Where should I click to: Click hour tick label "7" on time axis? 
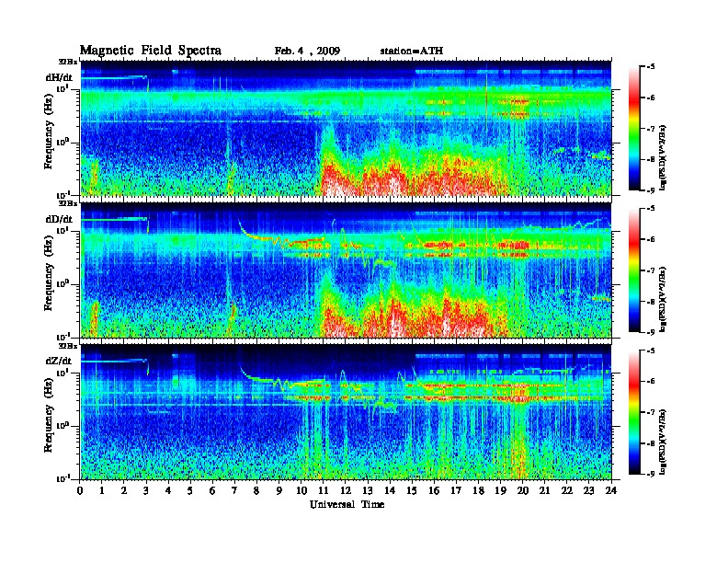coord(234,491)
